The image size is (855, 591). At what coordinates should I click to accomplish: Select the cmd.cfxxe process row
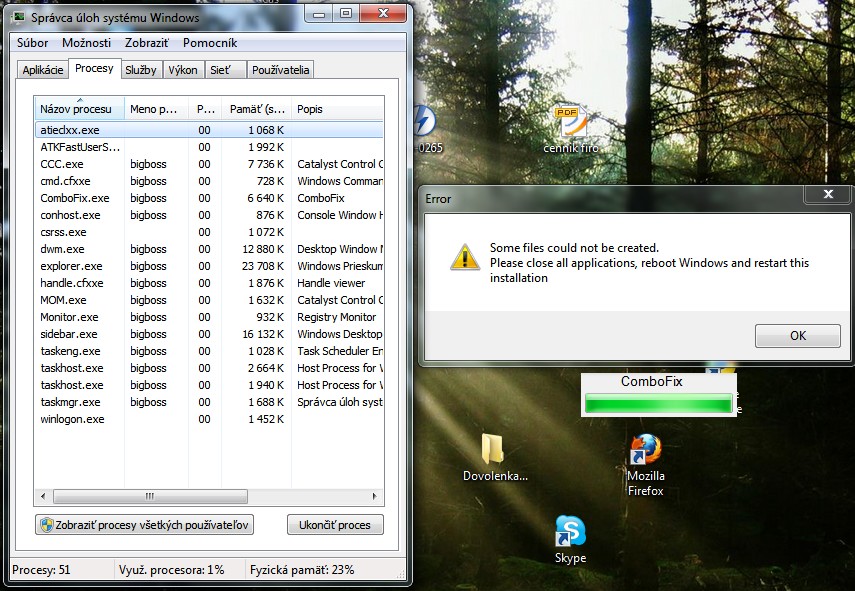[209, 181]
